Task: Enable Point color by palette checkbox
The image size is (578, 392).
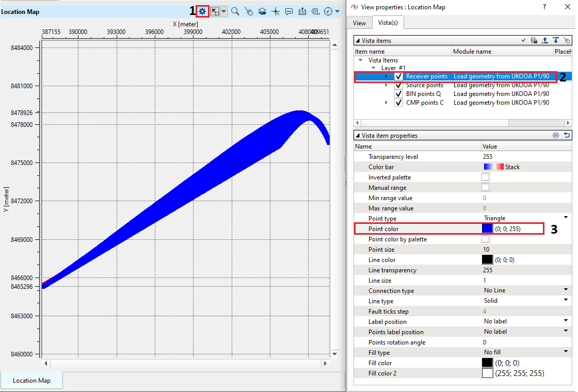Action: pyautogui.click(x=486, y=239)
